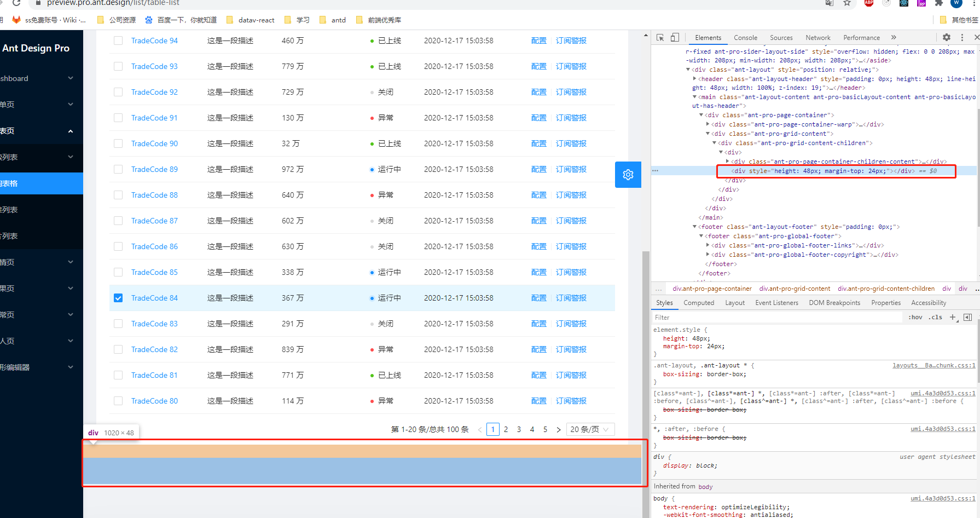
Task: Show more DevTools tabs via double chevron
Action: [894, 37]
